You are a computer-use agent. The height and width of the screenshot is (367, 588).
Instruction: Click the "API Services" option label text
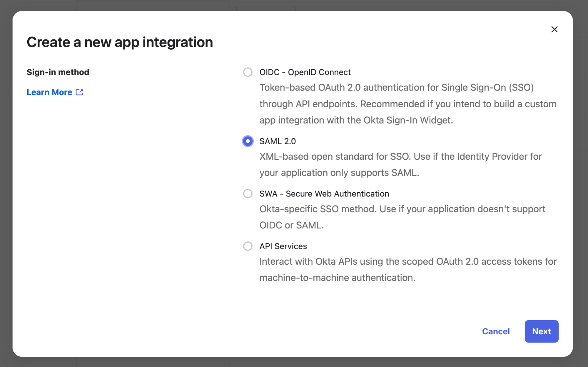[x=283, y=246]
